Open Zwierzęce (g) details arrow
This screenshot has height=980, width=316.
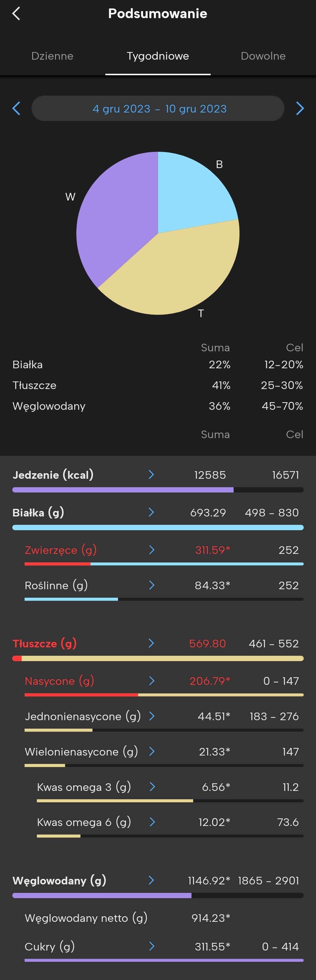[152, 550]
